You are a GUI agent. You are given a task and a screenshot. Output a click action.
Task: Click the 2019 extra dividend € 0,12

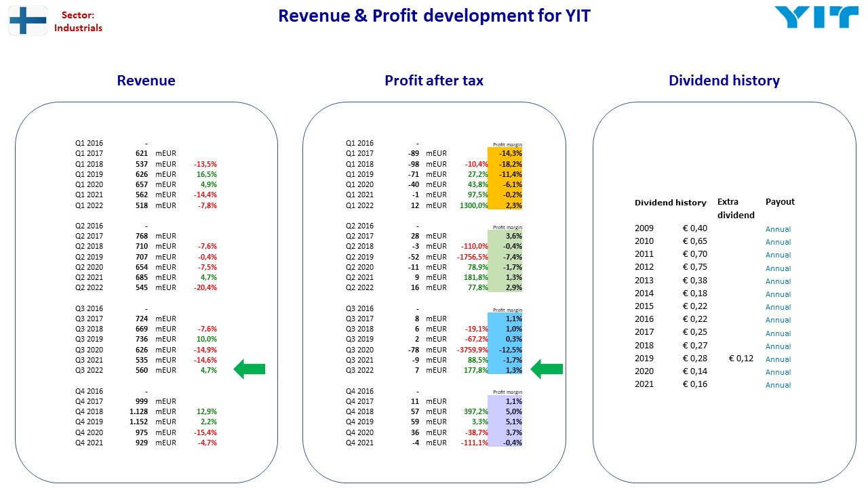tap(741, 359)
